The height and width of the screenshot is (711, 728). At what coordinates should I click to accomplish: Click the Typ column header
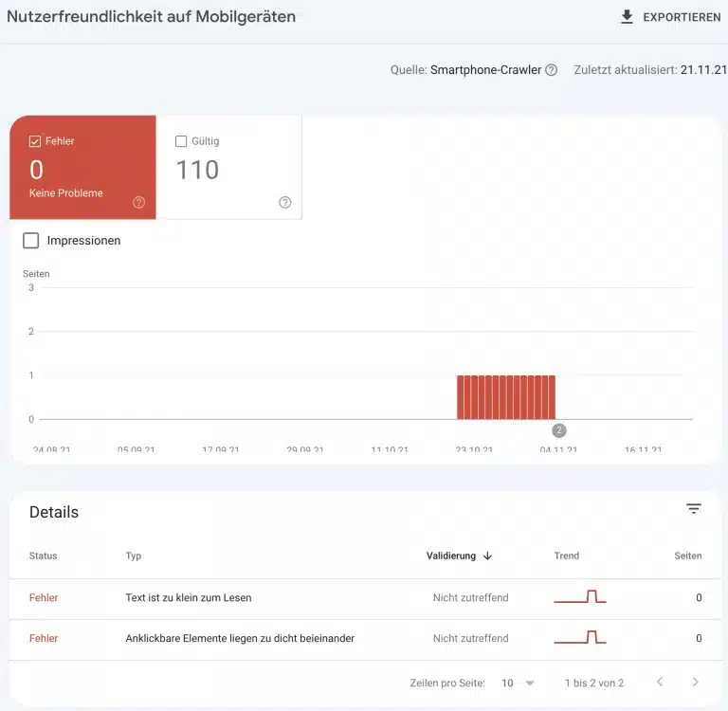tap(134, 556)
